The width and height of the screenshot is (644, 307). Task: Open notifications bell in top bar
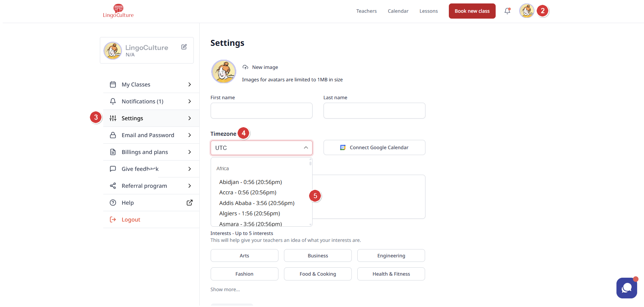[507, 11]
